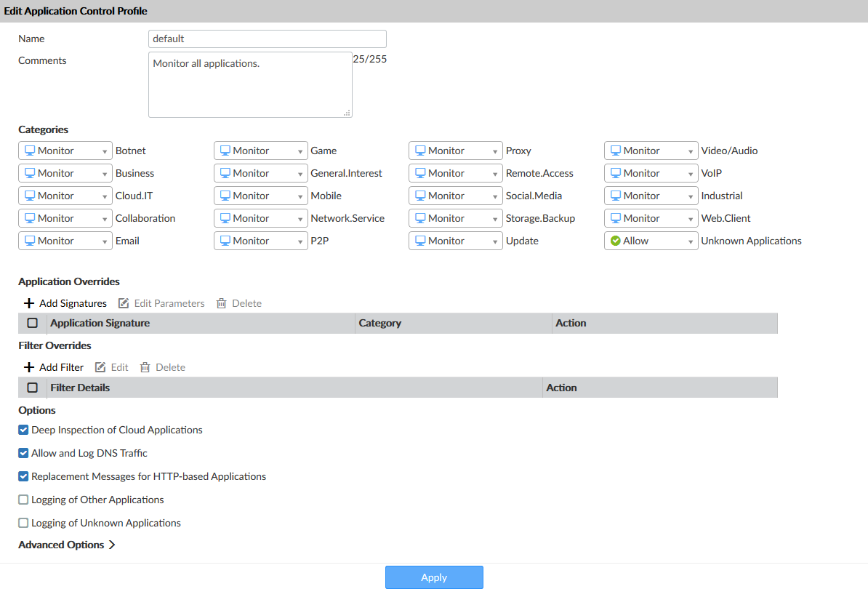This screenshot has height=589, width=868.
Task: Click inside the Name text field
Action: tap(267, 39)
